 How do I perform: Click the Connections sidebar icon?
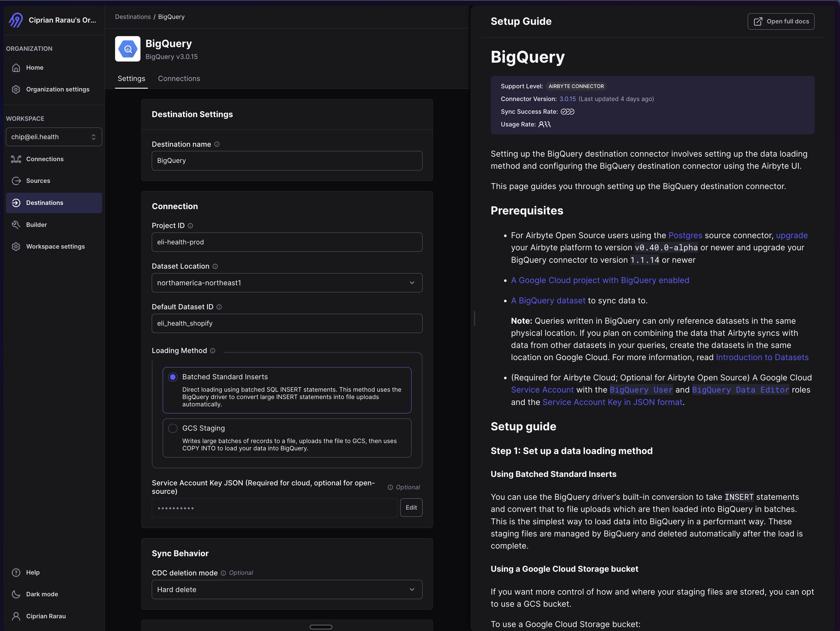pos(16,159)
